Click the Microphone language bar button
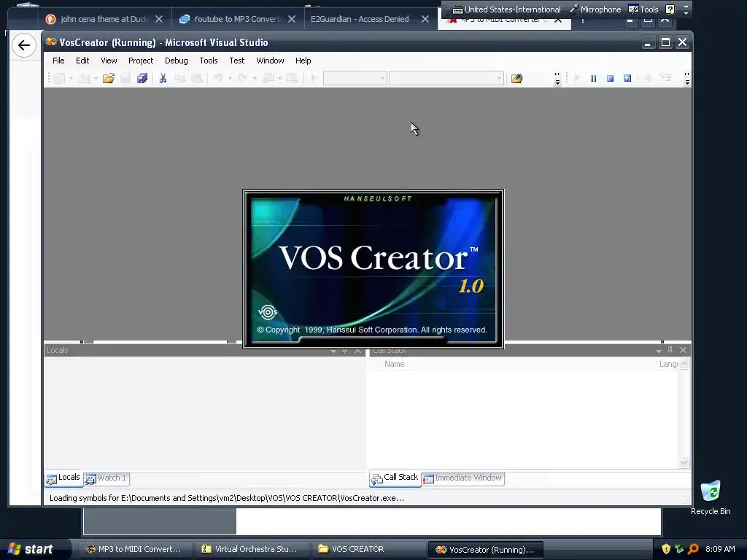 pyautogui.click(x=596, y=9)
